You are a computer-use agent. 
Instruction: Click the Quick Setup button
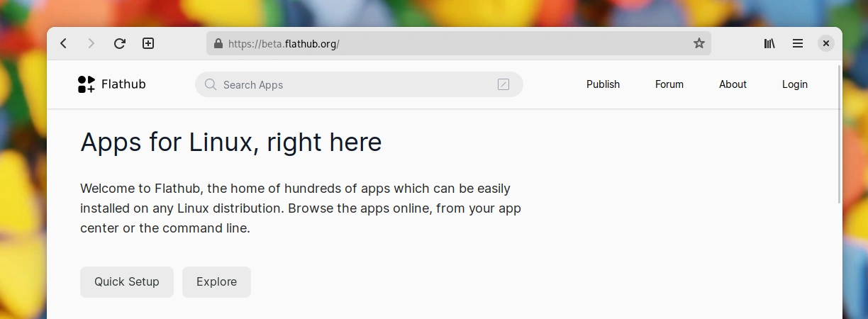[x=127, y=282]
